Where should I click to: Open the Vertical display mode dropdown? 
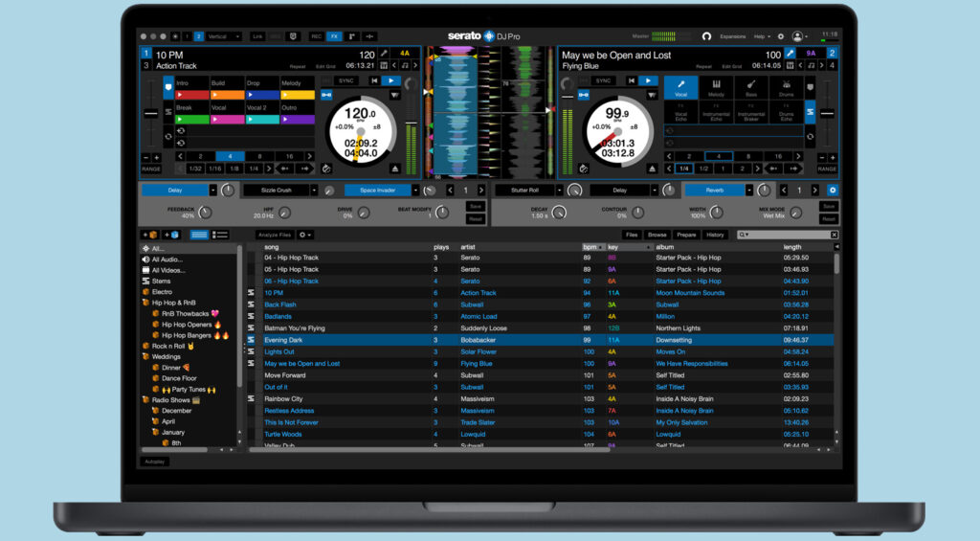(x=224, y=36)
